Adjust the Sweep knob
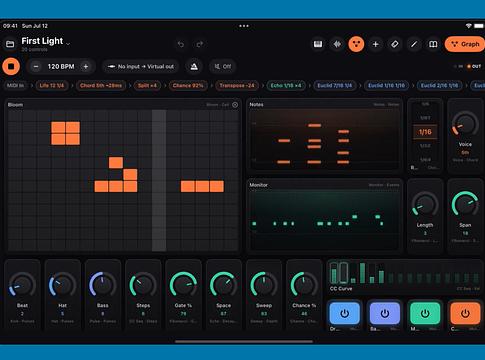The height and width of the screenshot is (360, 485). [264, 284]
